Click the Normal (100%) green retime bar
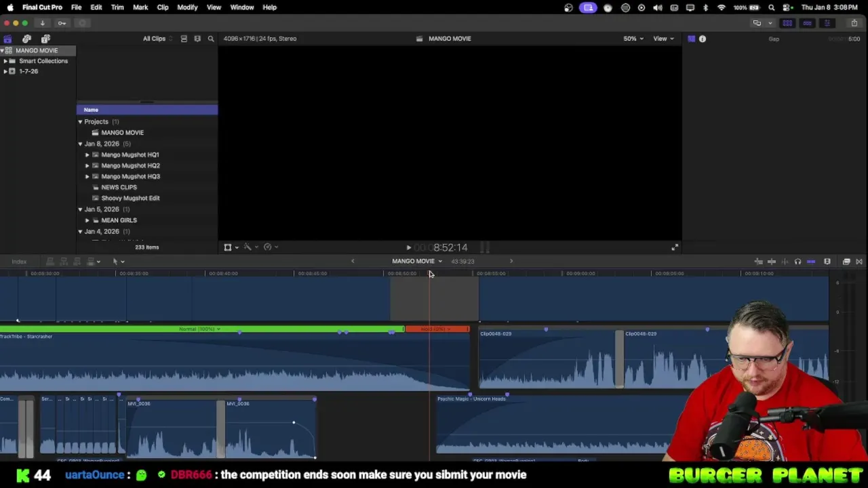Screen dimensions: 868x488 click(202, 329)
